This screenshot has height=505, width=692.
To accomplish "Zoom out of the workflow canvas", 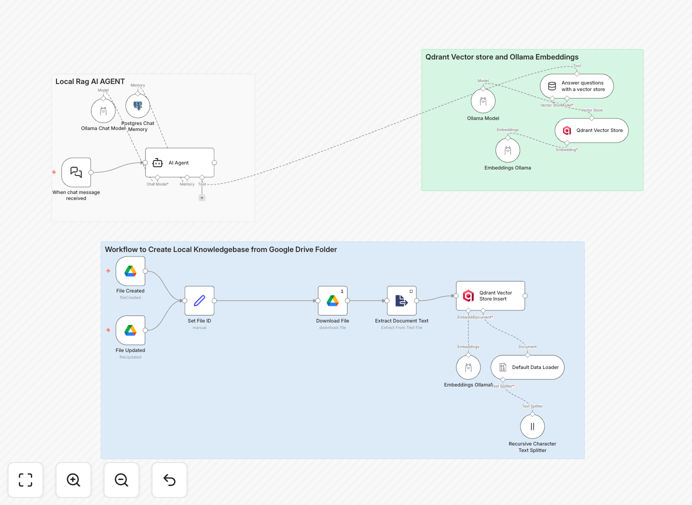I will click(121, 480).
